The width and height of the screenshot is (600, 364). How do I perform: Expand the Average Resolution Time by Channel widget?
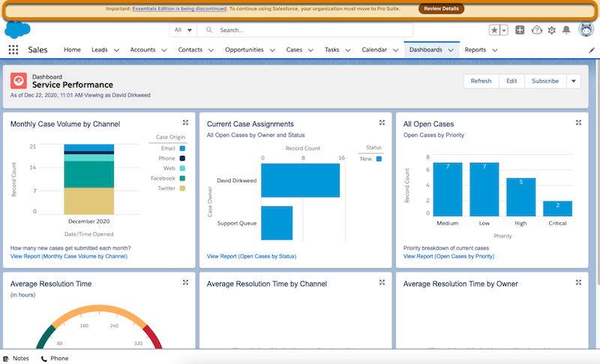click(382, 282)
